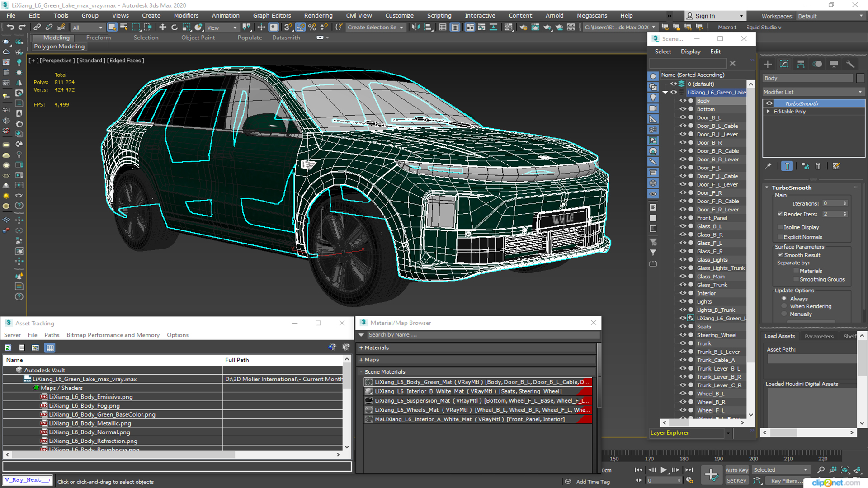Hide the Front_Panel object using eye icon
This screenshot has width=868, height=488.
point(683,218)
